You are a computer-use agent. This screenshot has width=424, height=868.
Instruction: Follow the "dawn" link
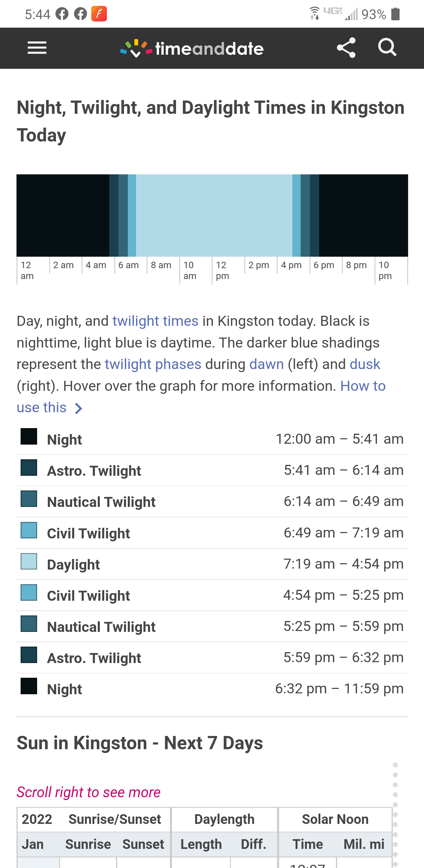click(x=266, y=364)
